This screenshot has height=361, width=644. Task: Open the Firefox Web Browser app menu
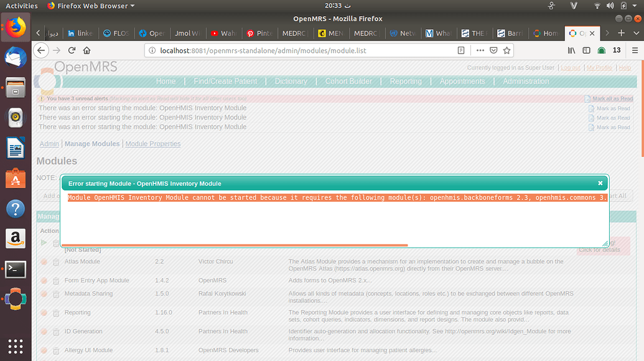(x=91, y=6)
